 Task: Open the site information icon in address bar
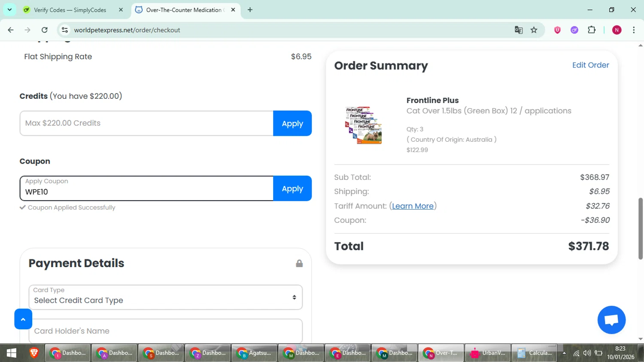pyautogui.click(x=65, y=30)
